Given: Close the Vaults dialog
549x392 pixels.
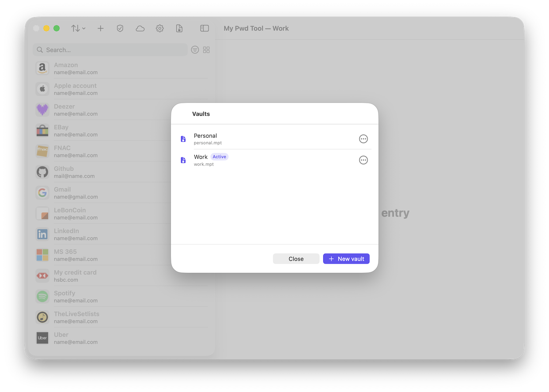Looking at the screenshot, I should (x=296, y=259).
